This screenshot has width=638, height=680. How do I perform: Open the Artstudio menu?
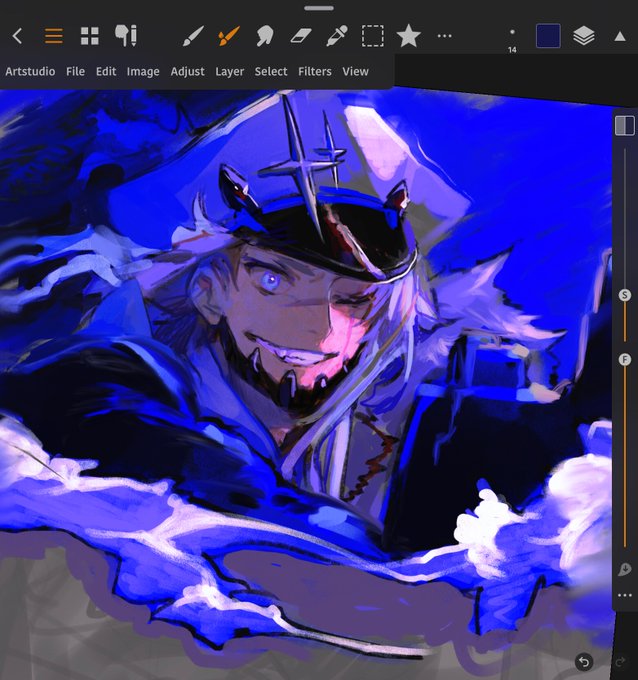30,71
